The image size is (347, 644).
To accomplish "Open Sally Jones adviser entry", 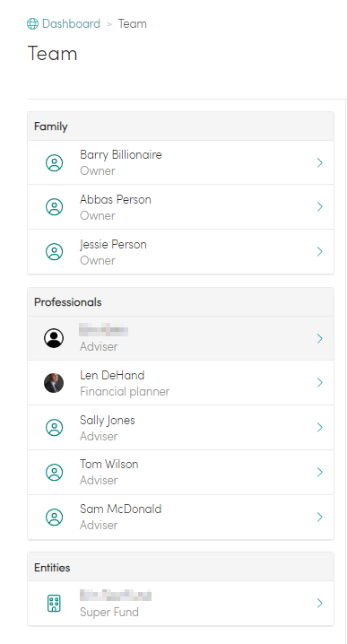I will coord(181,428).
